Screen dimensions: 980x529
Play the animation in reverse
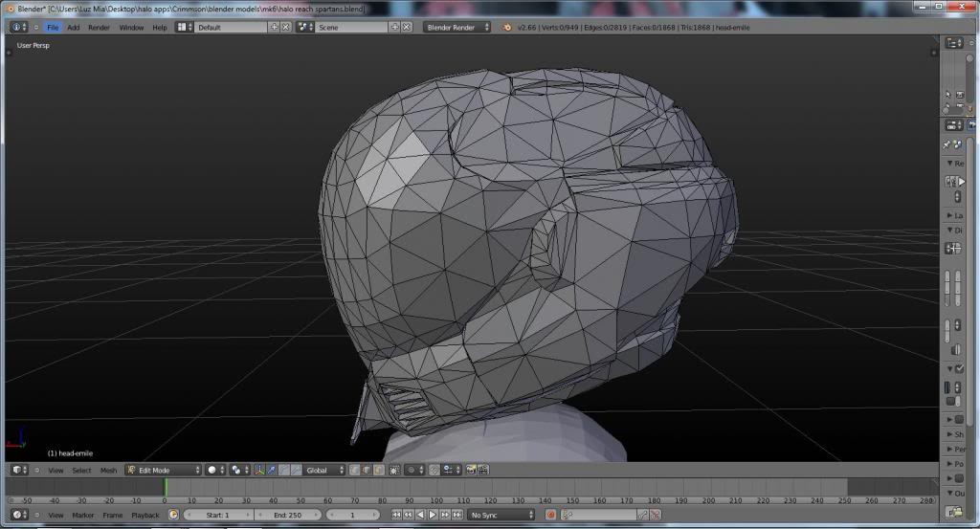(x=420, y=515)
